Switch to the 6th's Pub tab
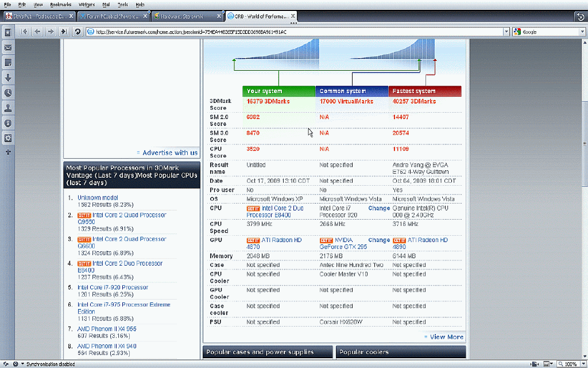 coord(38,16)
